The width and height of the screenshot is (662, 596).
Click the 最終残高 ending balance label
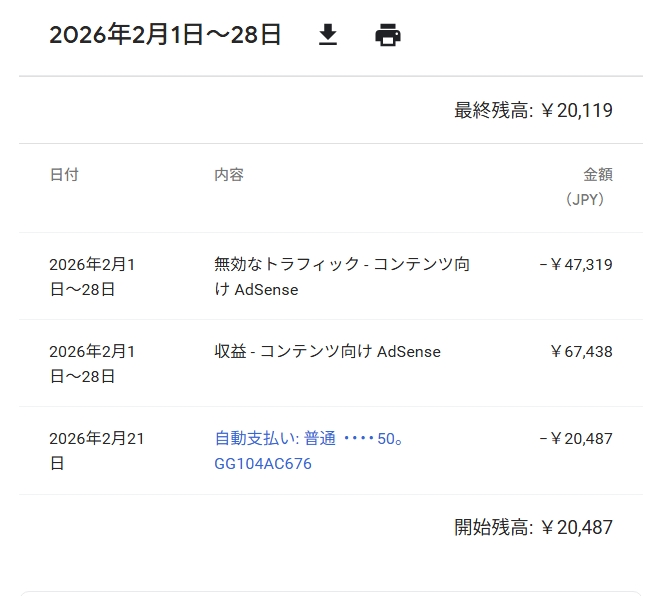492,110
